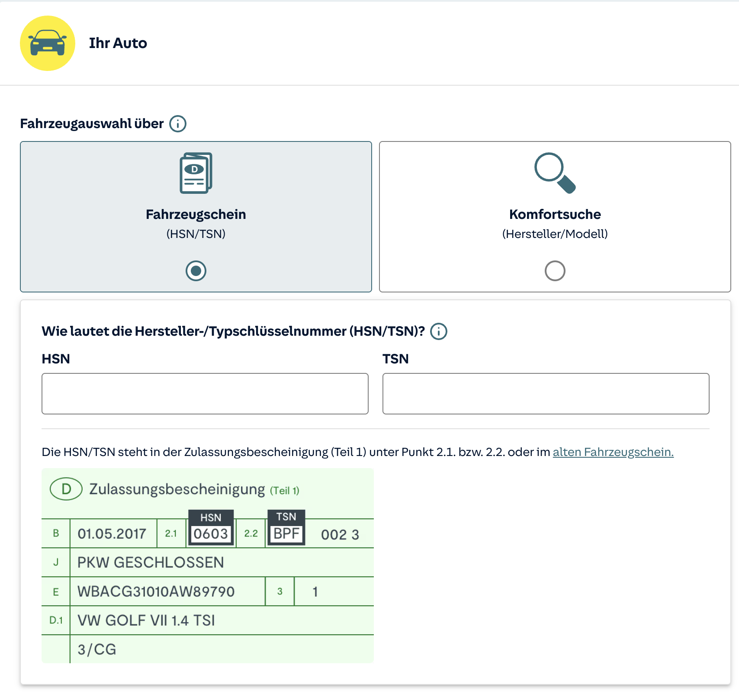Show info for the HSN/TSN question

point(439,331)
